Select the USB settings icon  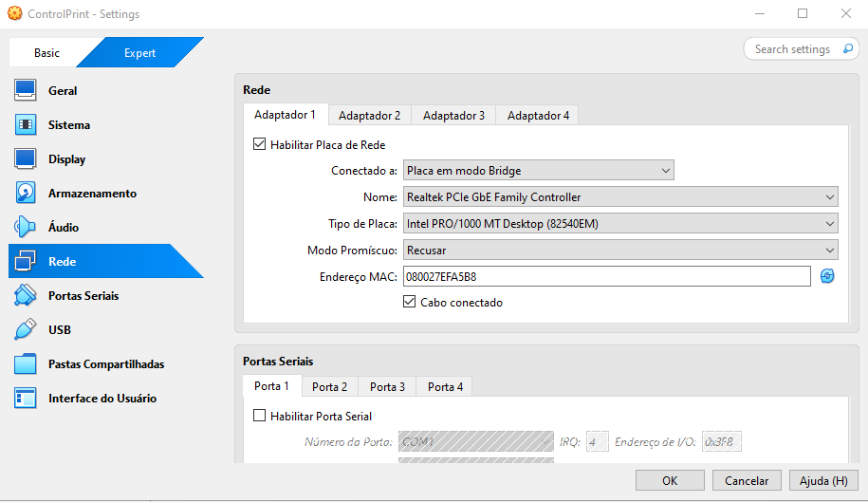coord(26,330)
